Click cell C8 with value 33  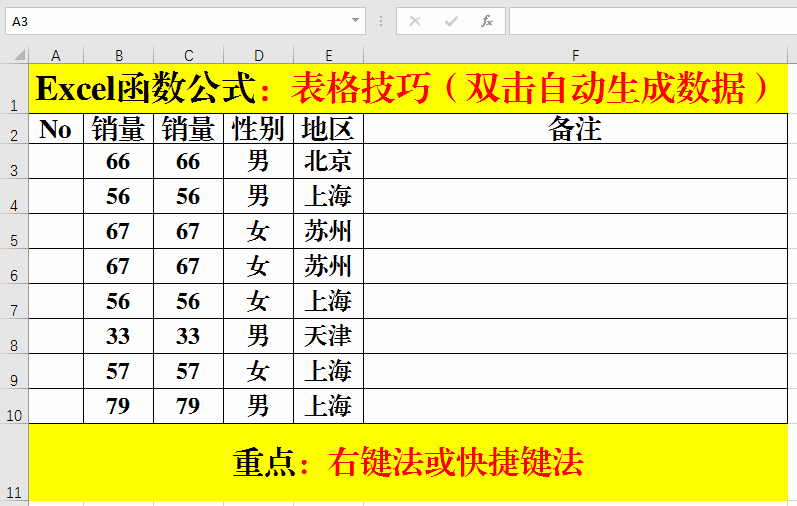click(189, 336)
